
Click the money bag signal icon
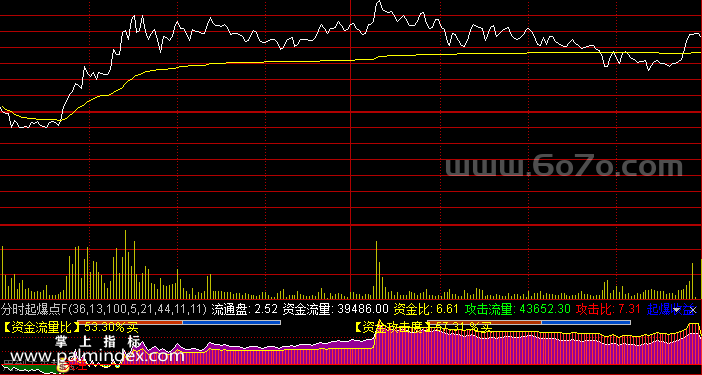pos(63,367)
